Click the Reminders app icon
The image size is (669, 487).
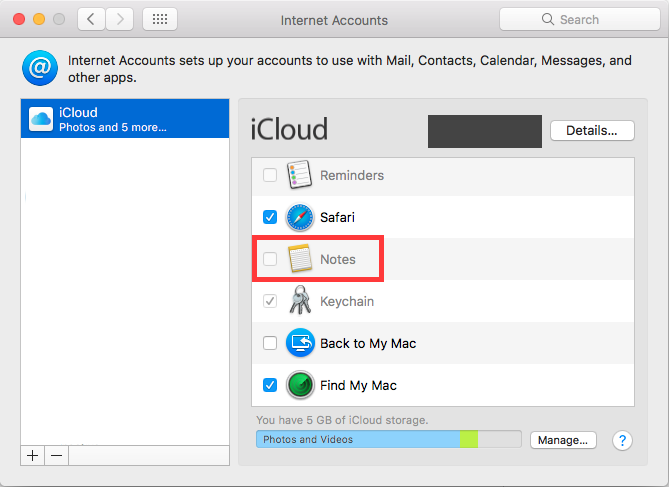tap(300, 175)
